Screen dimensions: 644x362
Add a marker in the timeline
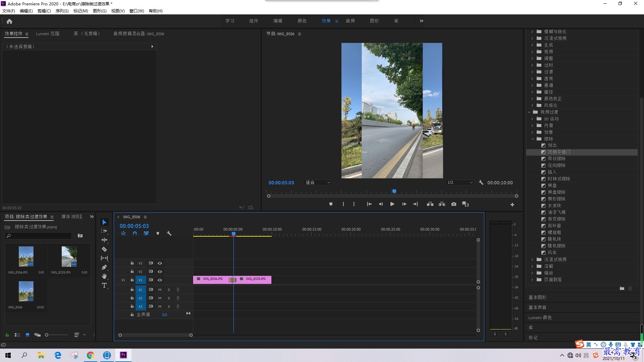158,233
